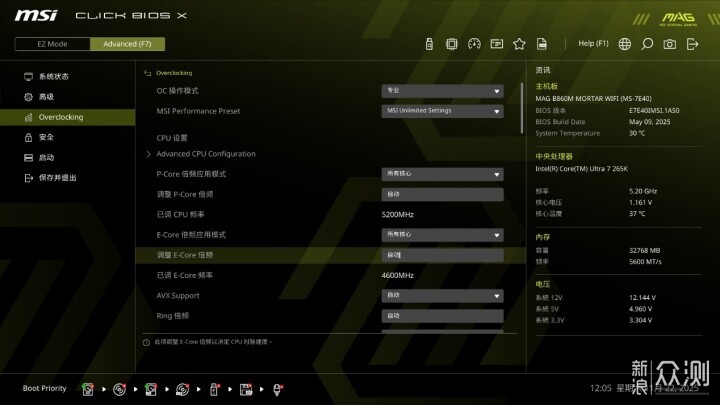Click the magnifier search icon
This screenshot has height=405, width=720.
647,44
